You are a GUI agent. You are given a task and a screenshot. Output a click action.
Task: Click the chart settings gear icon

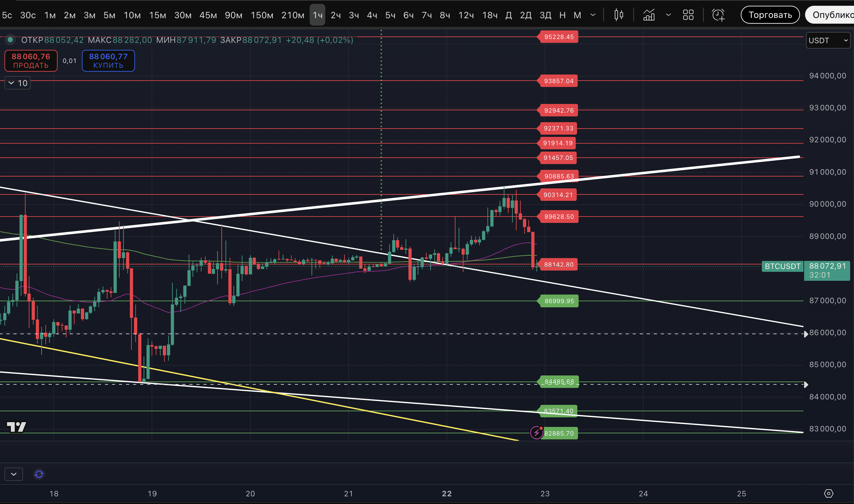click(828, 493)
